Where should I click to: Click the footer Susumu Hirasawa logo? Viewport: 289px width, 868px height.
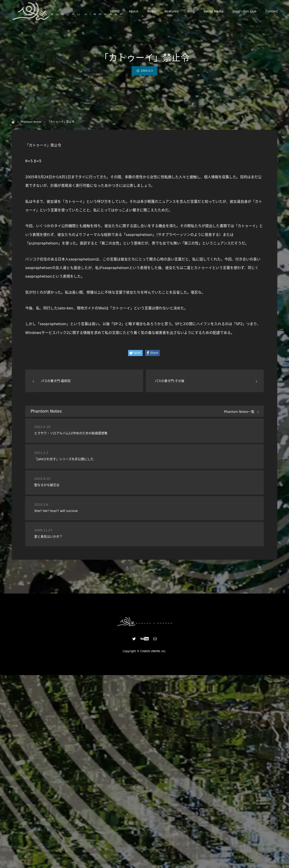tap(145, 622)
